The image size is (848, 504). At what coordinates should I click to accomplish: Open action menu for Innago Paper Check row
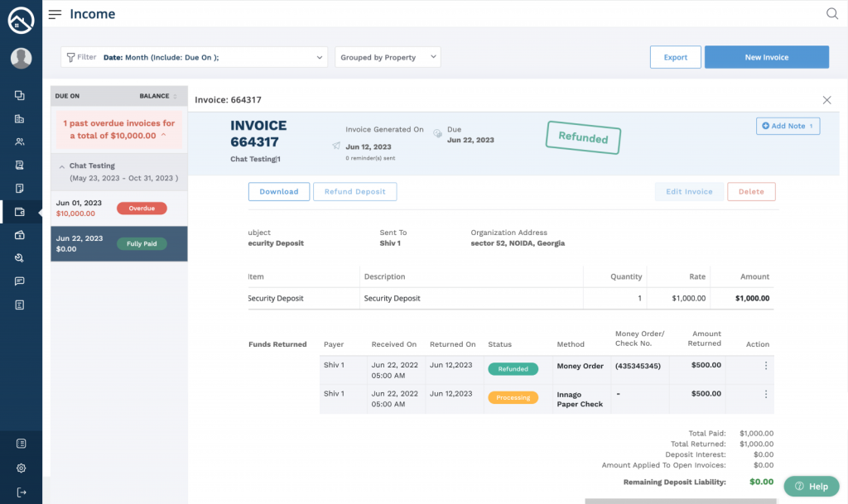tap(765, 395)
